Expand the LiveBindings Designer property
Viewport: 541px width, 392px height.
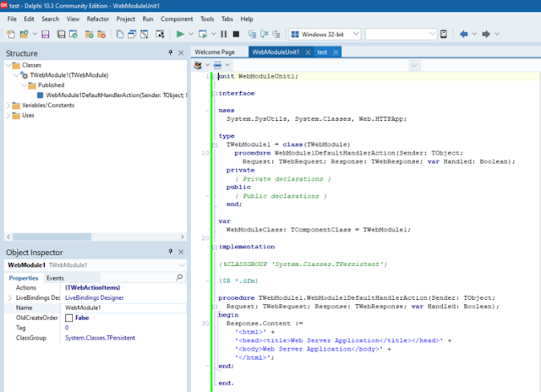tap(9, 297)
